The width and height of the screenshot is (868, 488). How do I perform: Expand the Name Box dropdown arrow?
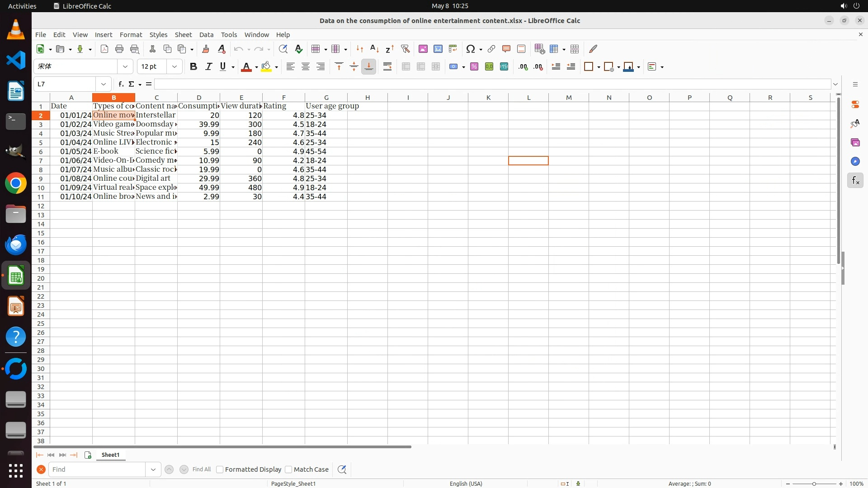[x=104, y=84]
